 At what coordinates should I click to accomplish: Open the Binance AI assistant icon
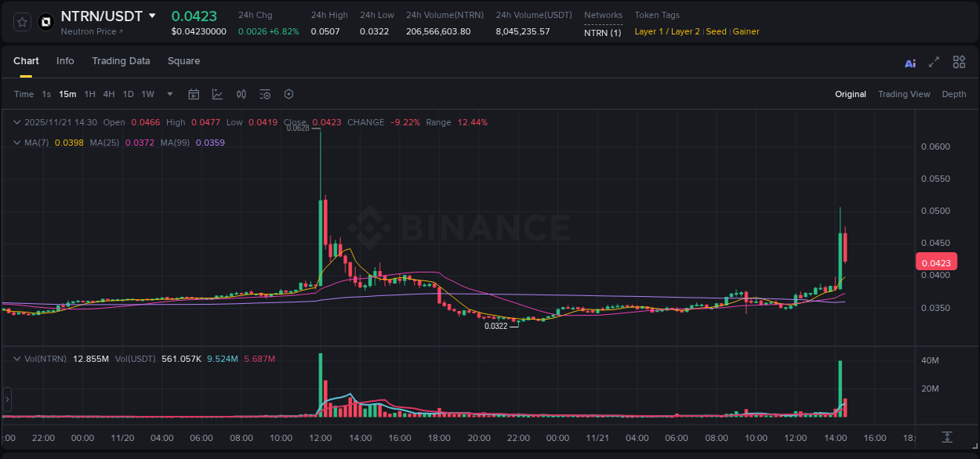(x=909, y=62)
